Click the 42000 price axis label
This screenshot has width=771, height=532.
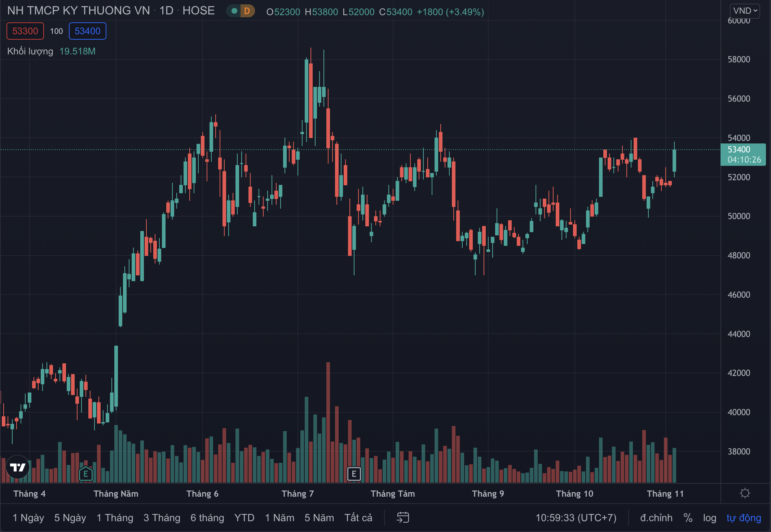click(739, 373)
